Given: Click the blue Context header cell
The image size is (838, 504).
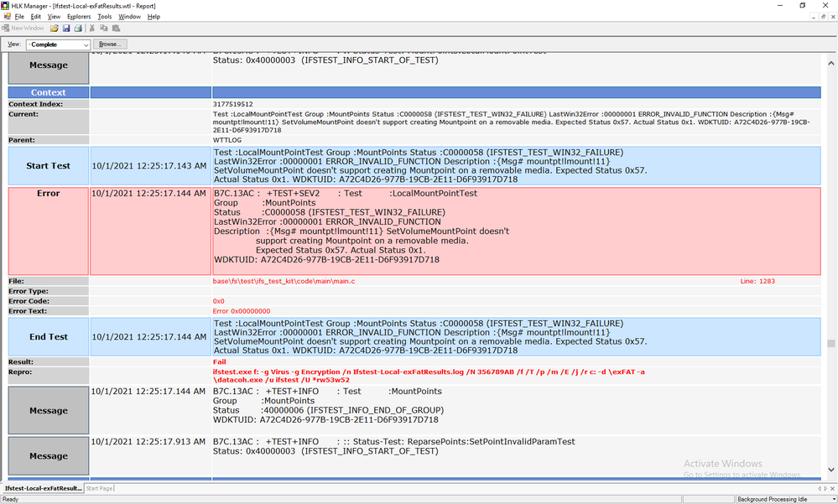Looking at the screenshot, I should coord(48,92).
